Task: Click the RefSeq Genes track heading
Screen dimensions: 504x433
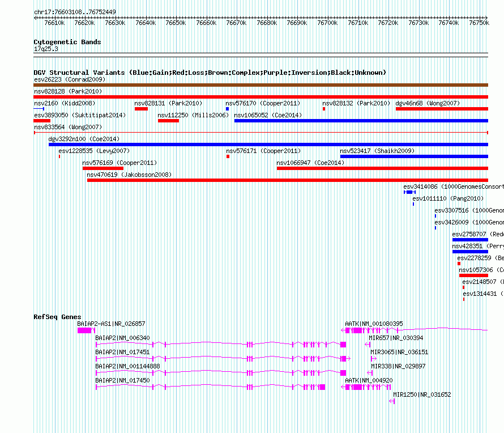Action: [57, 317]
